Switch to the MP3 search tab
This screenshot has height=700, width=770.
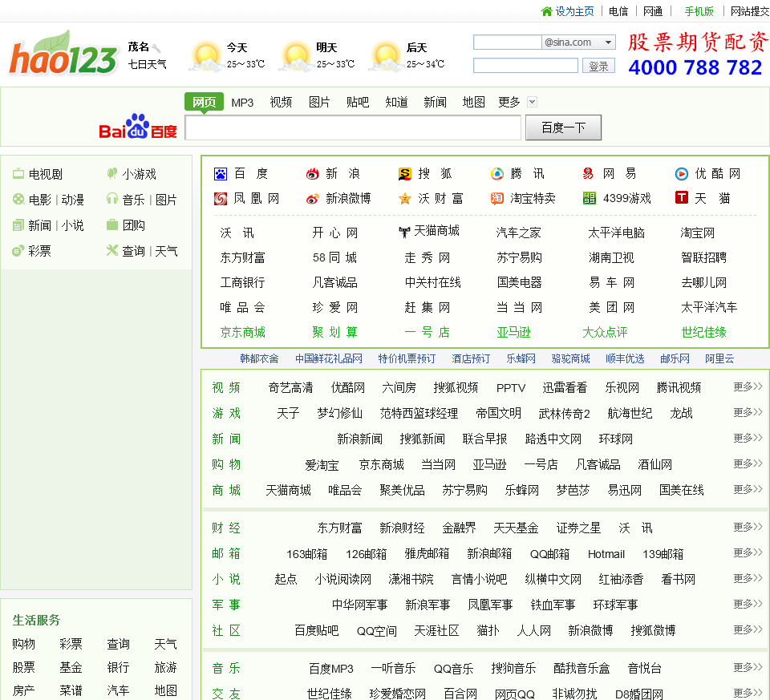[x=242, y=102]
